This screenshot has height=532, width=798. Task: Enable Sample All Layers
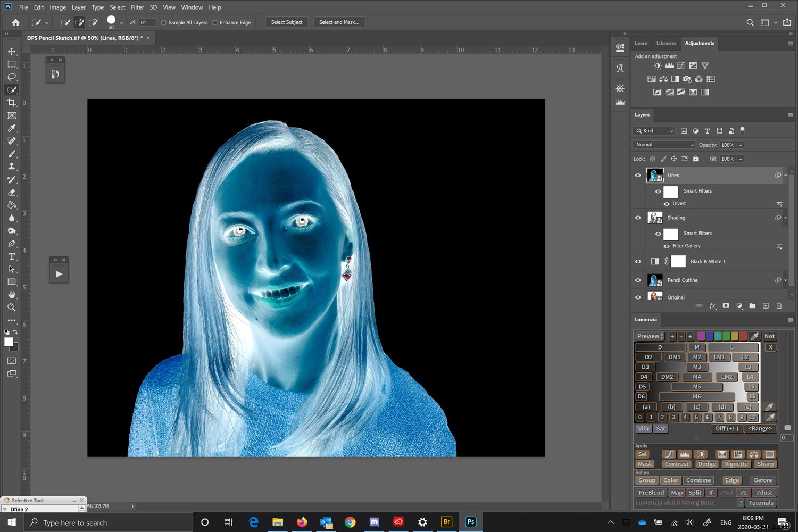(x=163, y=22)
